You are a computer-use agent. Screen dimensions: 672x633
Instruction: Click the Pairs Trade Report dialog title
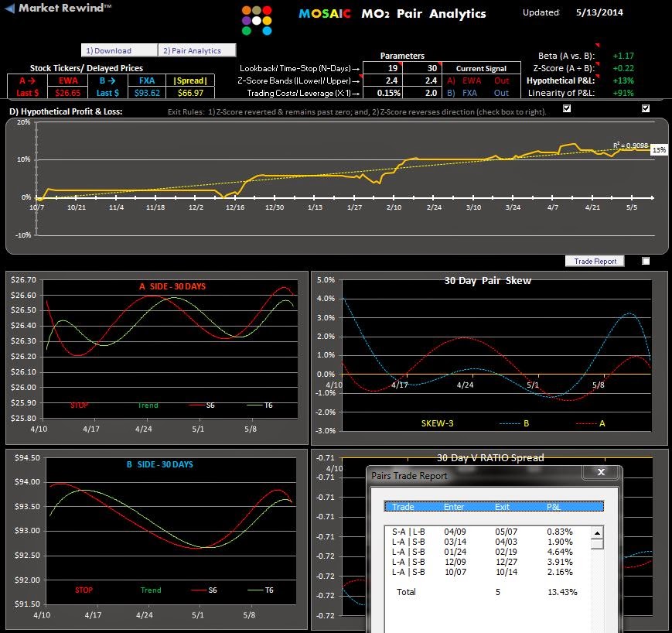coord(409,475)
